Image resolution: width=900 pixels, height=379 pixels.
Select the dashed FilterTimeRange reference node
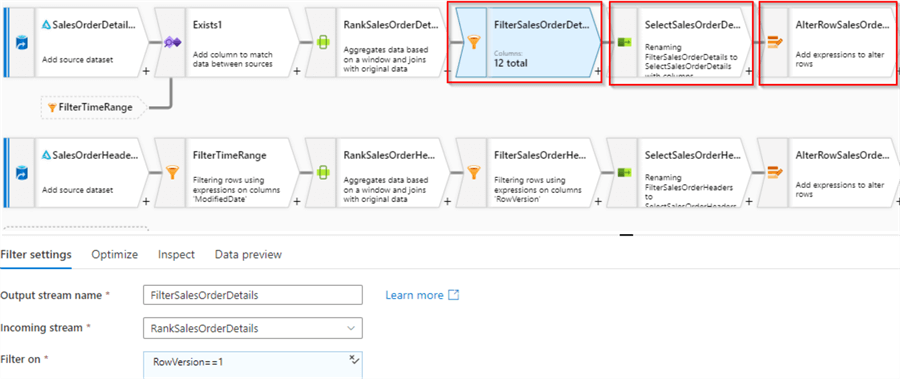click(94, 107)
